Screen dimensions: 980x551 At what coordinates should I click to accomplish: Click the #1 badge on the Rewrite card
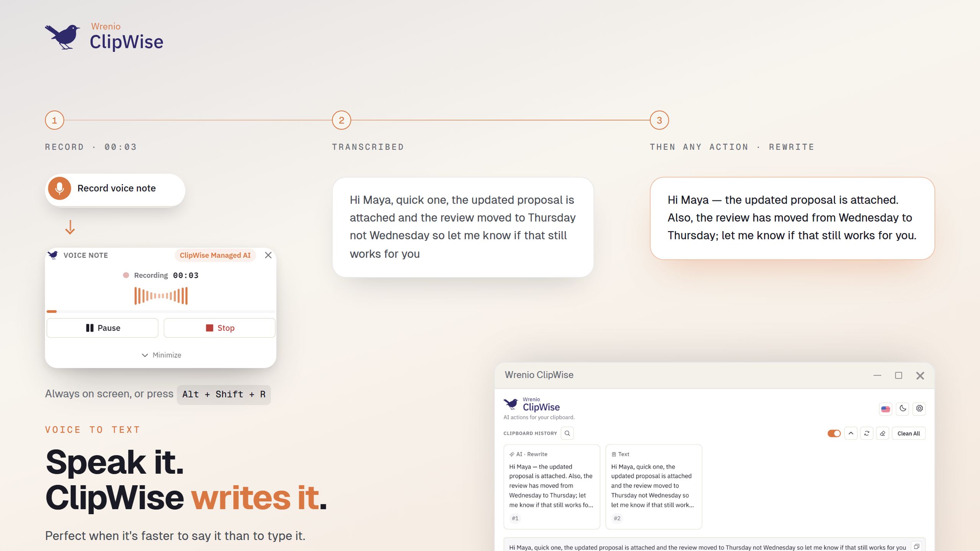point(515,518)
